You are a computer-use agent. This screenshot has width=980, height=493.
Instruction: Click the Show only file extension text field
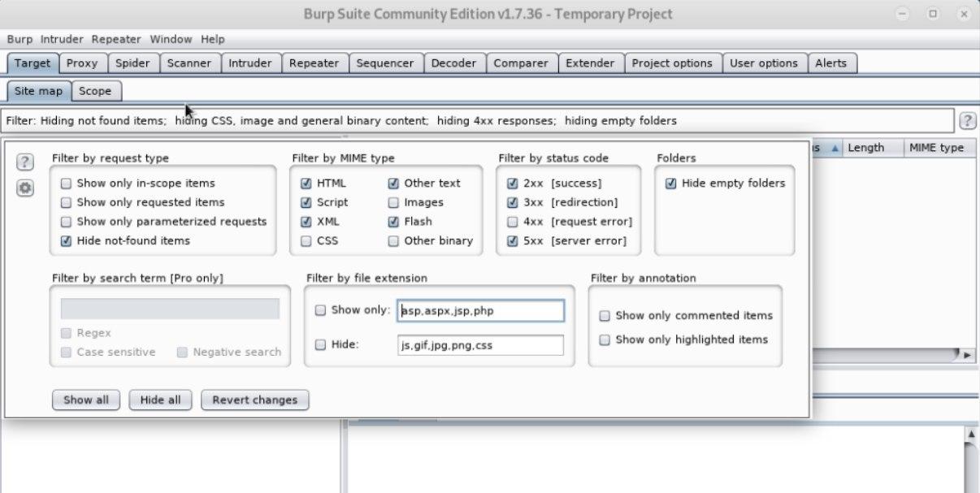(480, 310)
